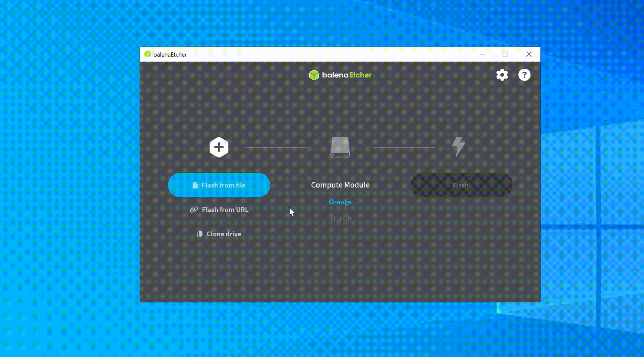Open help with the question mark icon
Screen dimensions: 644x357
pyautogui.click(x=524, y=75)
